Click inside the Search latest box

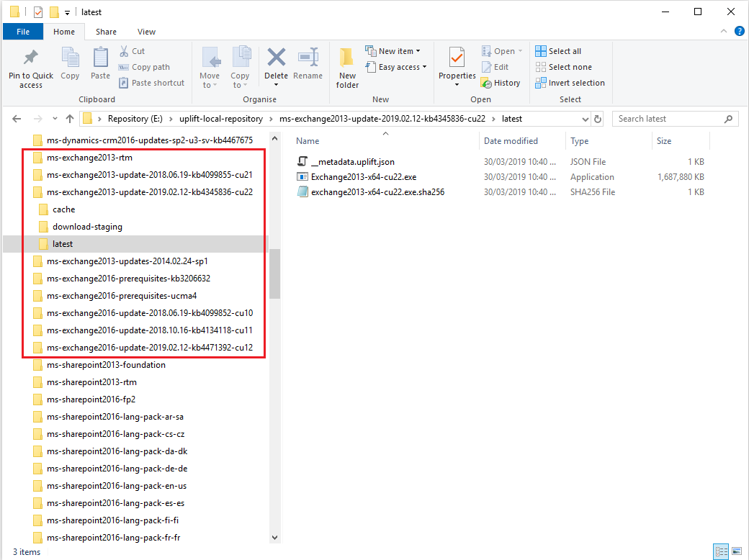point(667,118)
